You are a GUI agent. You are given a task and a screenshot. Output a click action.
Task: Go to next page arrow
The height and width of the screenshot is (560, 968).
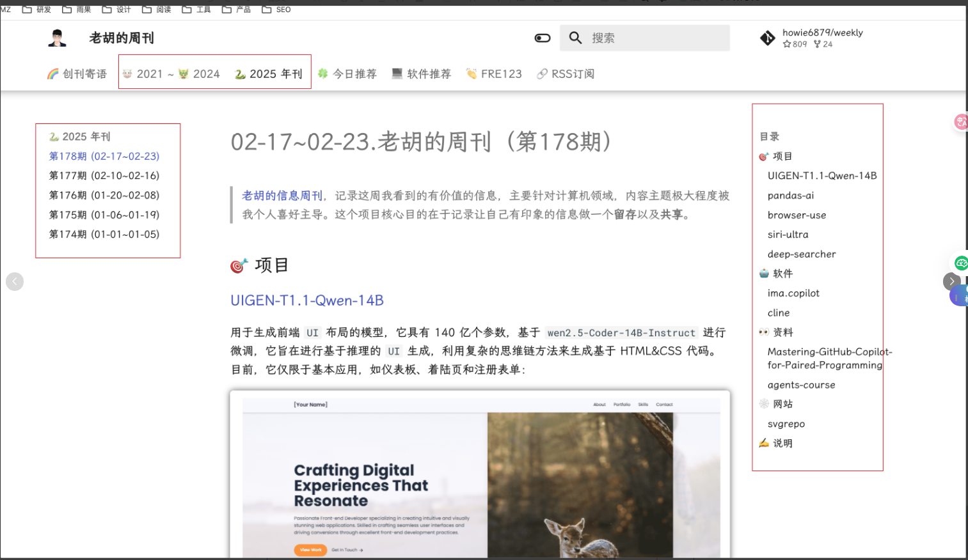tap(951, 281)
